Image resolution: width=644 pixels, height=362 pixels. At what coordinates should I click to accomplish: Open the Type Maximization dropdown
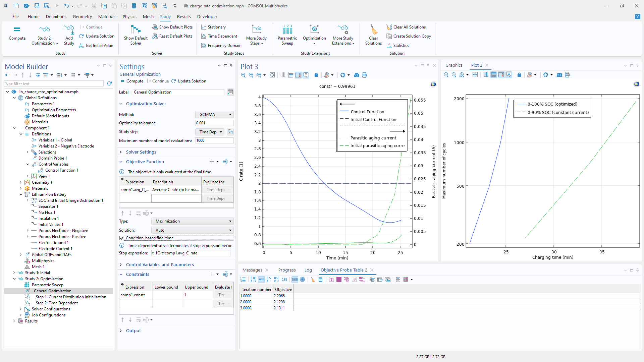click(x=192, y=221)
